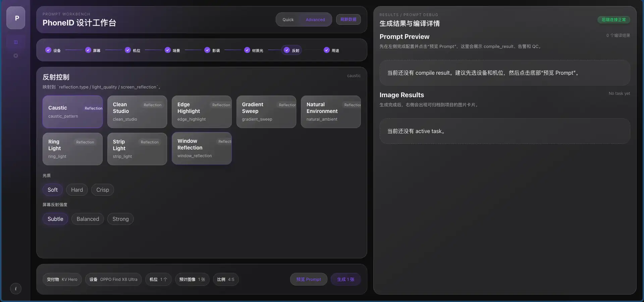Select Hard light quality
This screenshot has width=644, height=302.
tap(77, 190)
